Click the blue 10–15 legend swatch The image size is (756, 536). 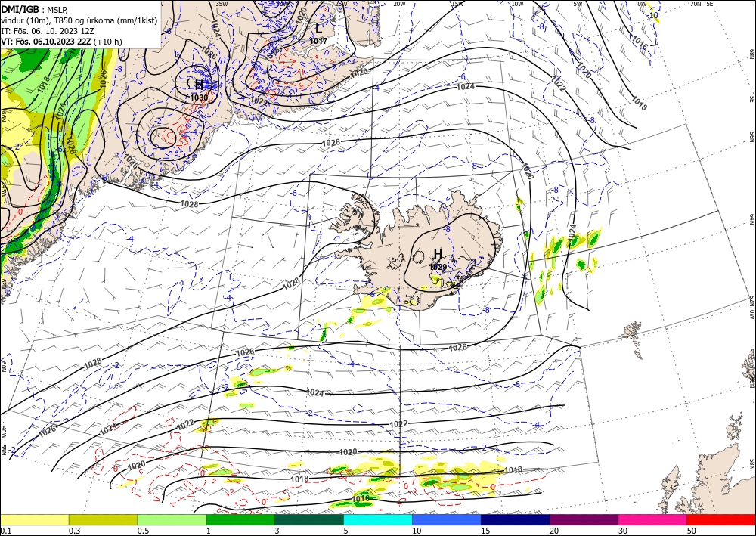pyautogui.click(x=447, y=519)
